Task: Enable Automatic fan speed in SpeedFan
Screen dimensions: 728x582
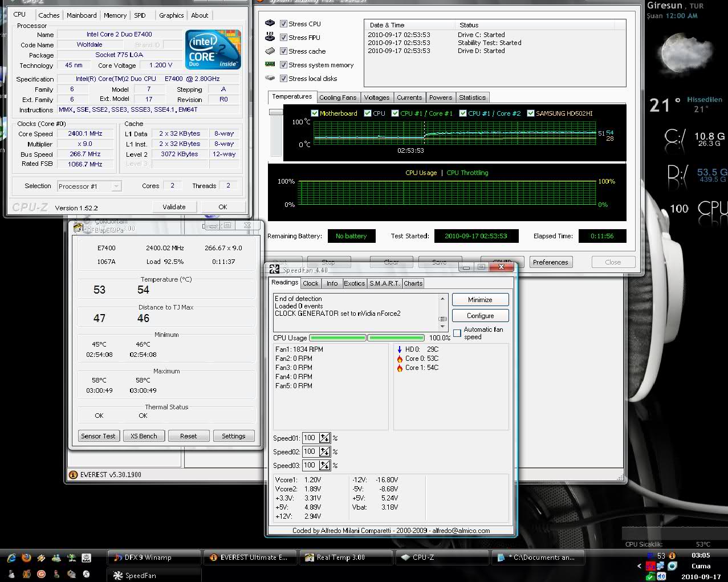Action: tap(457, 333)
